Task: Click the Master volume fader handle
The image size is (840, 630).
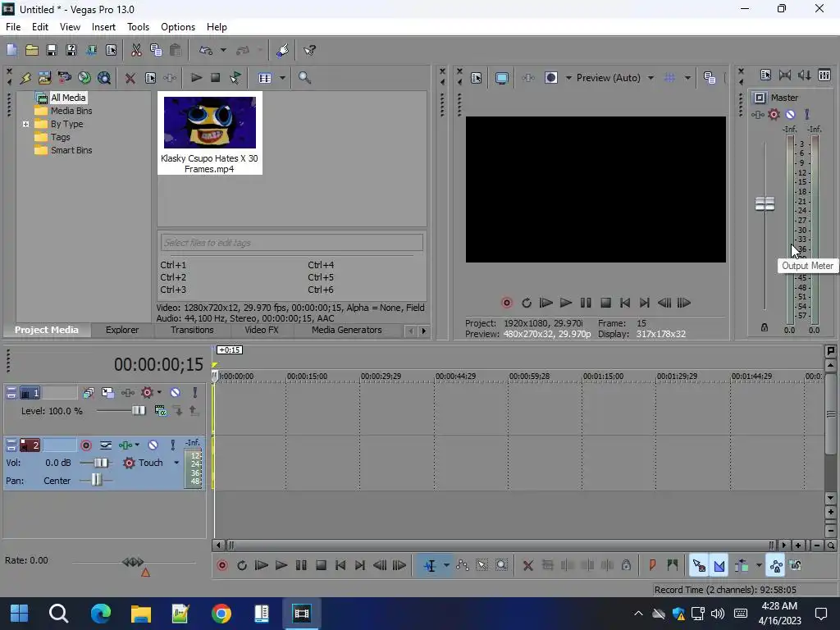Action: 765,203
